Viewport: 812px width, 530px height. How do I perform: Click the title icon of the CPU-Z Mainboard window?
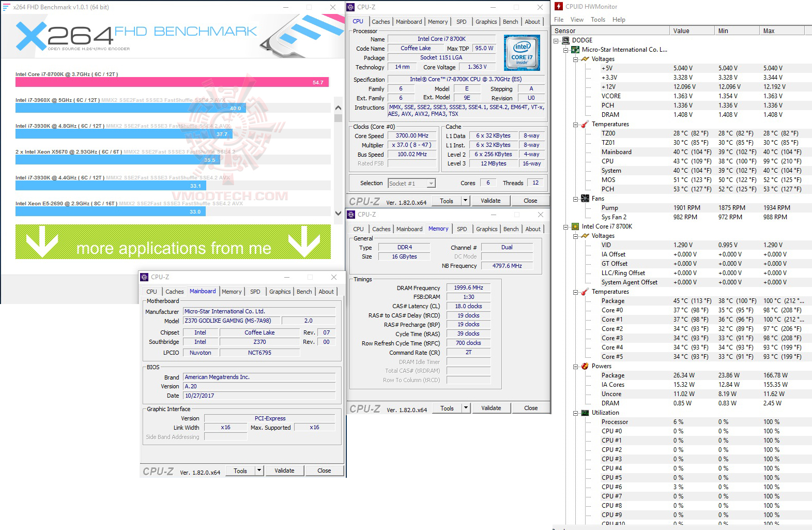[145, 277]
